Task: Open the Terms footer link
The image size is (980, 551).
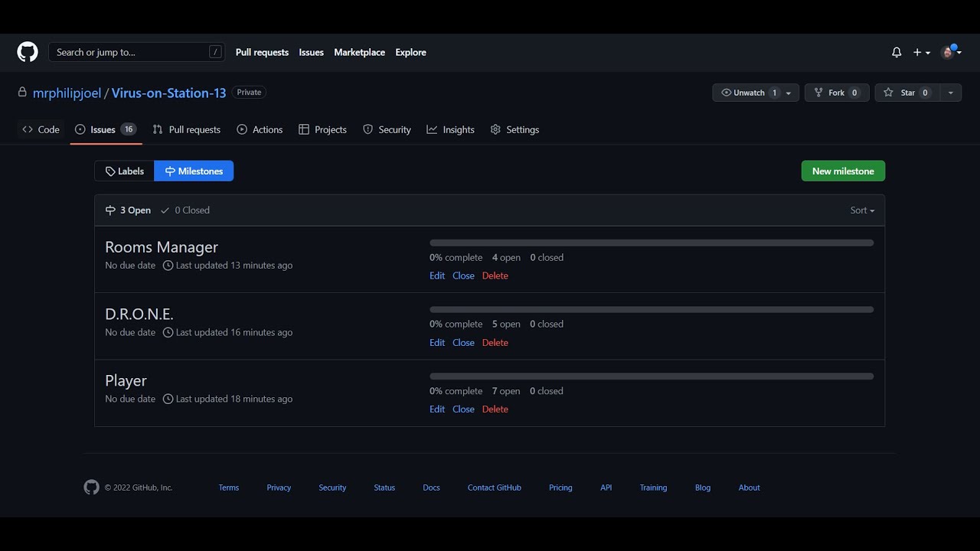Action: 229,487
